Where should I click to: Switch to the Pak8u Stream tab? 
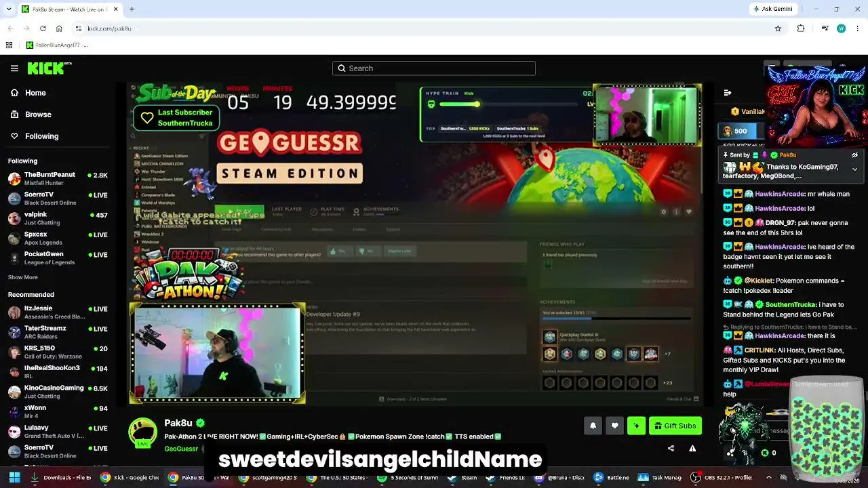(69, 9)
